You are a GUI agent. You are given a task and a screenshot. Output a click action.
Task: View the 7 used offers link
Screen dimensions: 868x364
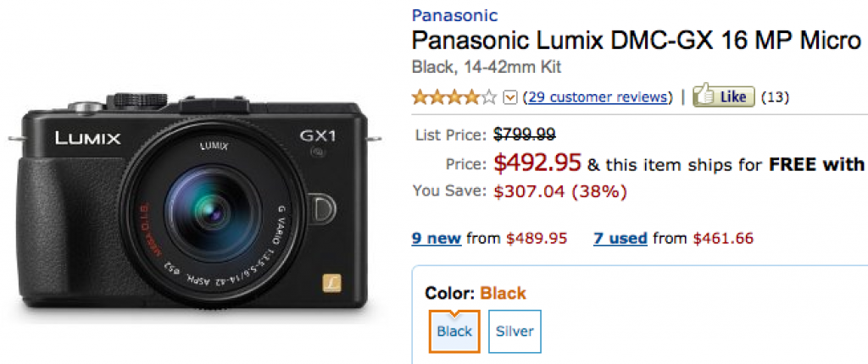pos(620,238)
